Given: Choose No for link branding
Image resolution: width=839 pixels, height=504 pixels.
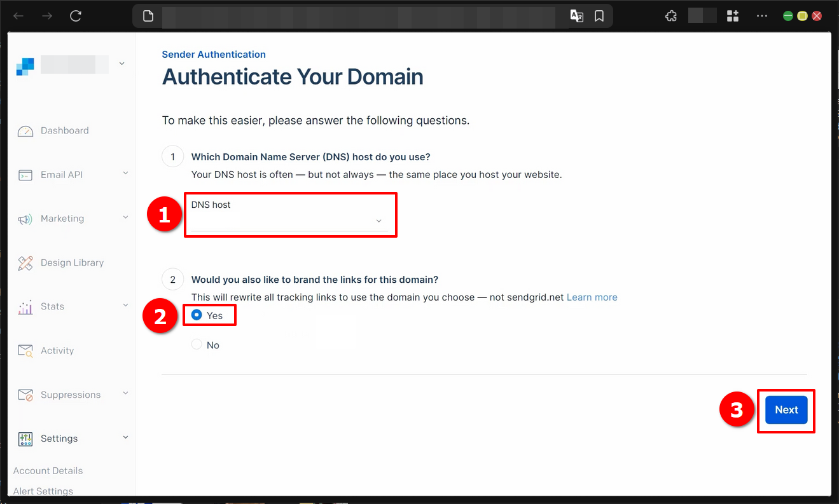Looking at the screenshot, I should [x=197, y=344].
